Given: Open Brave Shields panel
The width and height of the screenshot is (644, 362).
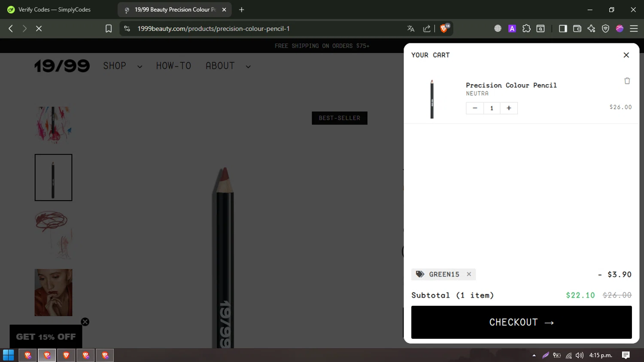Looking at the screenshot, I should click(x=444, y=28).
